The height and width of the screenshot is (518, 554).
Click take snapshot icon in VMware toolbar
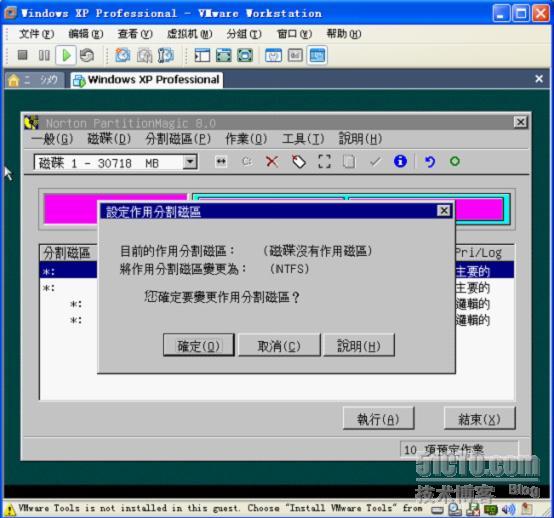123,55
